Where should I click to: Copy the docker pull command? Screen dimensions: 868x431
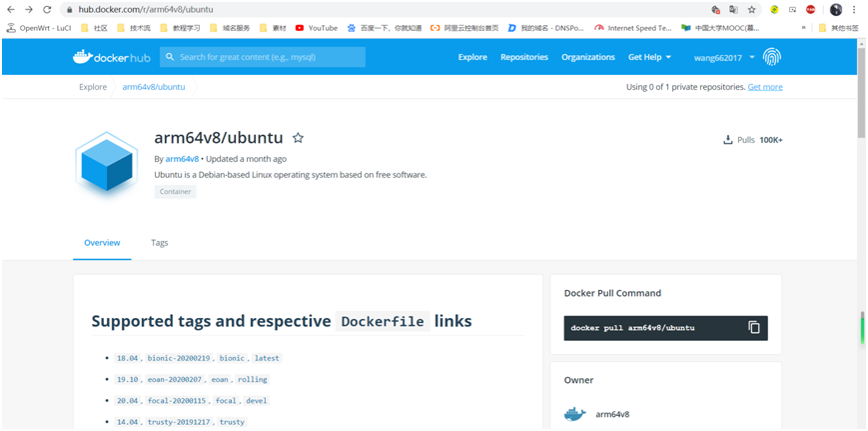[x=754, y=327]
